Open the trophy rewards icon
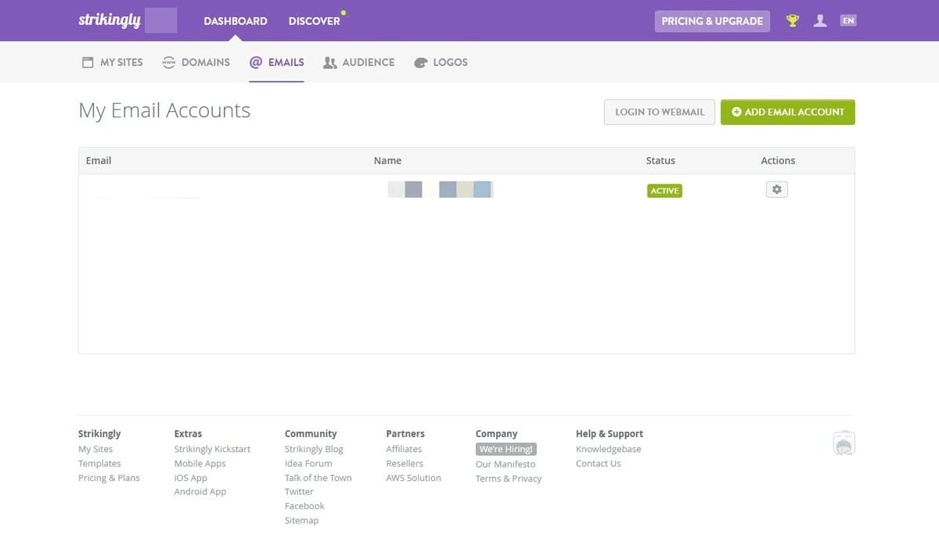Screen dimensions: 939x560 (793, 21)
